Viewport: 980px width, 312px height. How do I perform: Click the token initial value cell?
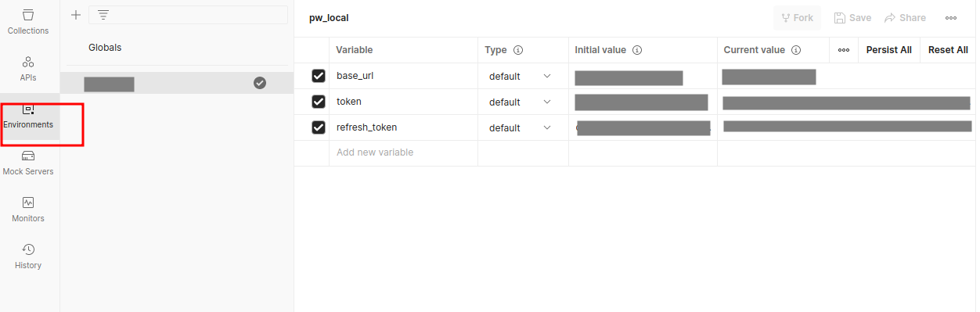point(643,102)
